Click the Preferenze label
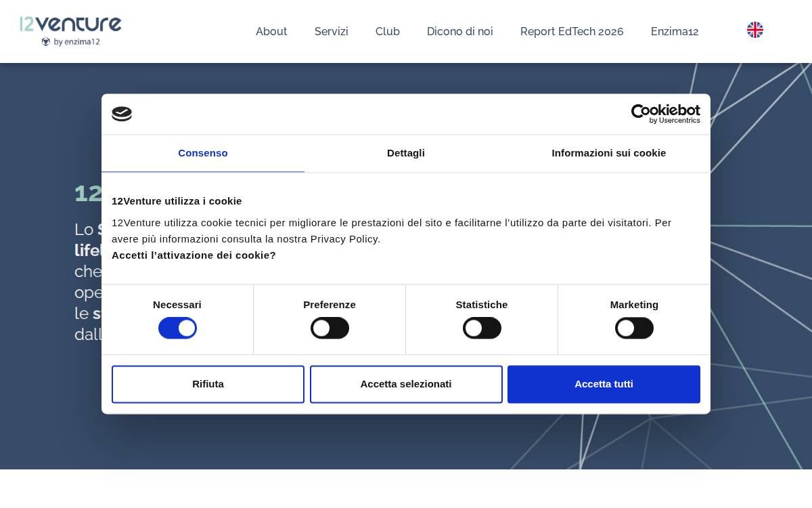This screenshot has height=508, width=812. tap(330, 305)
